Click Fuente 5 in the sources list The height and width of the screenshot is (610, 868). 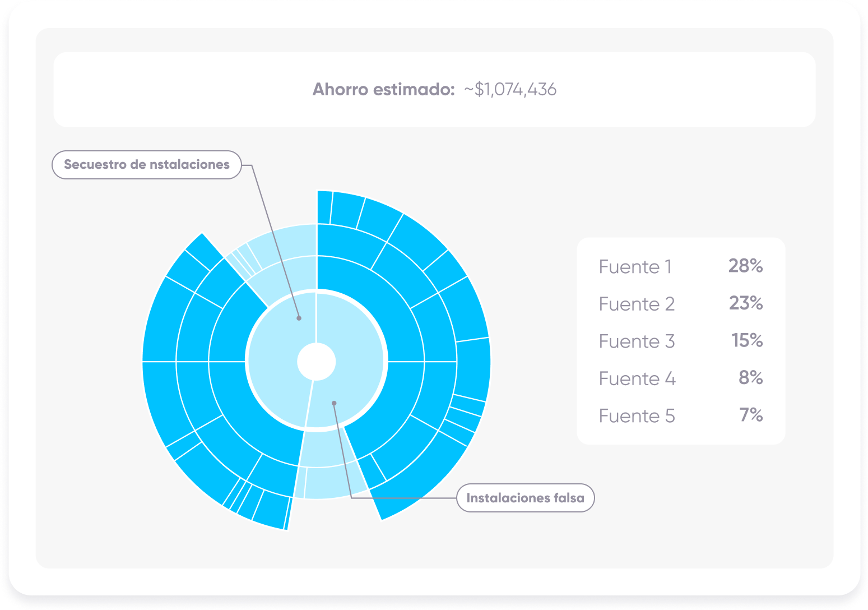(x=636, y=416)
